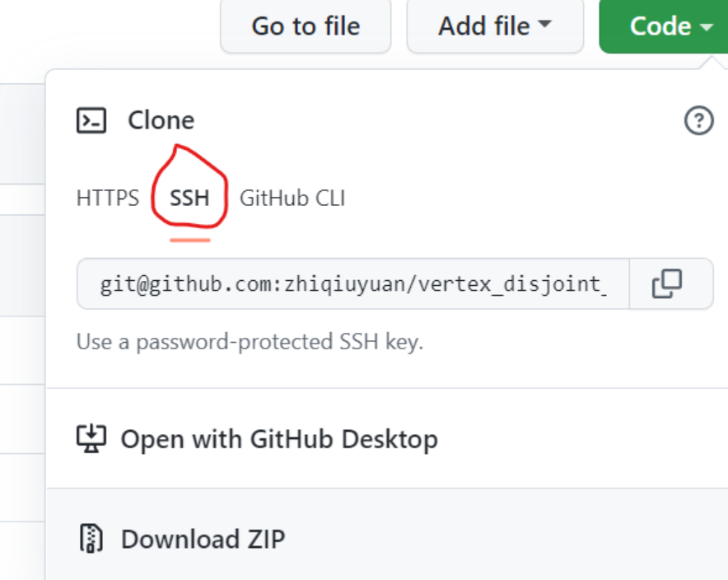728x580 pixels.
Task: Click the terminal icon beside Clone
Action: [91, 121]
